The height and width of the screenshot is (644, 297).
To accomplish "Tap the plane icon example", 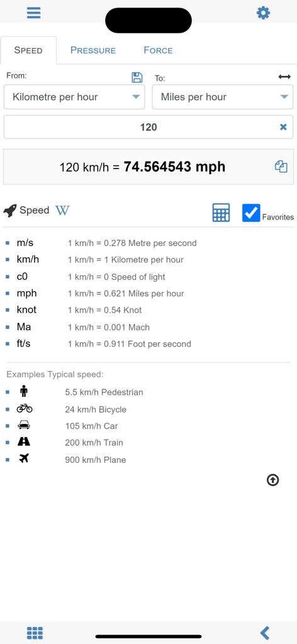I will (25, 458).
